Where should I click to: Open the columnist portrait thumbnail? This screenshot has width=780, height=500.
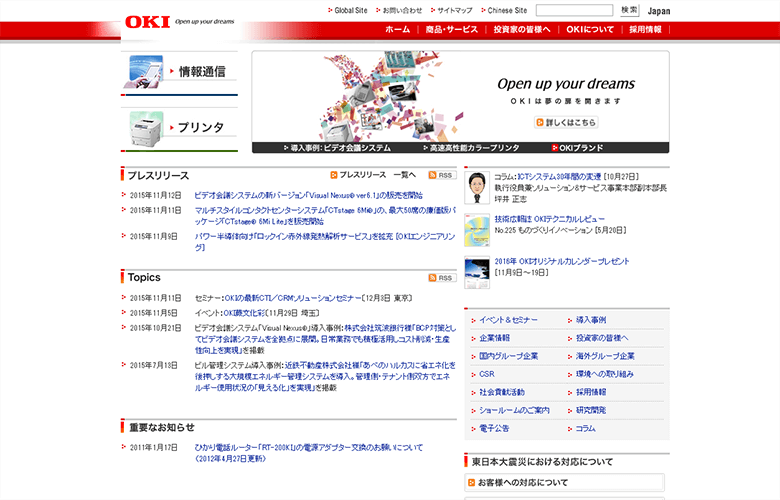point(477,188)
